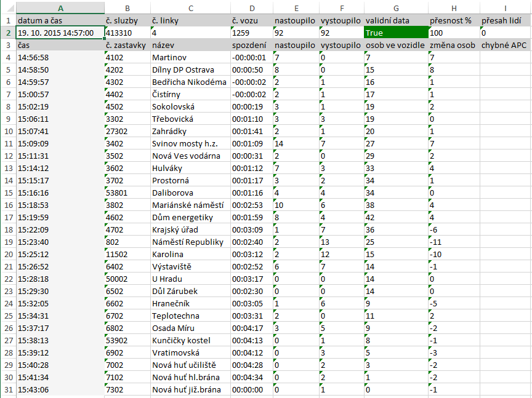Click stop name Prostorná
532x398 pixels.
pos(191,180)
